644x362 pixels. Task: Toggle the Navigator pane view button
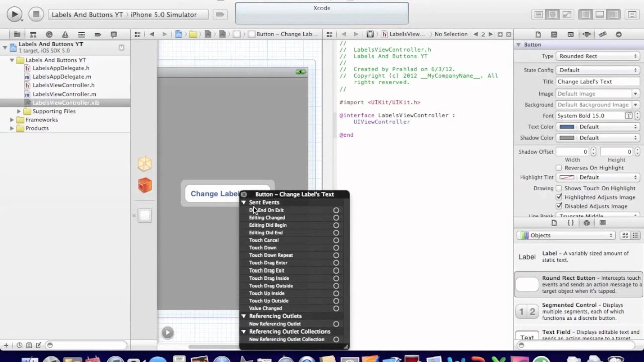(x=586, y=15)
